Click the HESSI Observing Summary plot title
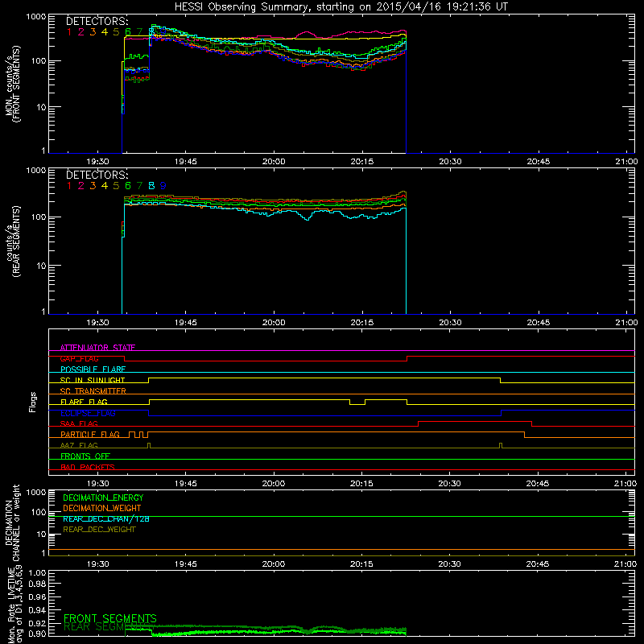This screenshot has height=644, width=644. click(341, 7)
